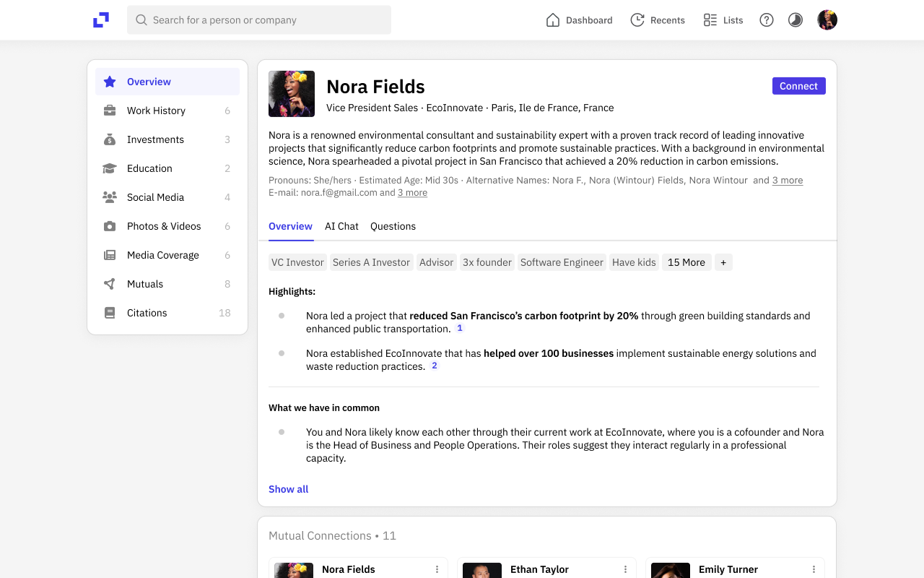
Task: Open the Mutuals sidebar section
Action: (145, 284)
